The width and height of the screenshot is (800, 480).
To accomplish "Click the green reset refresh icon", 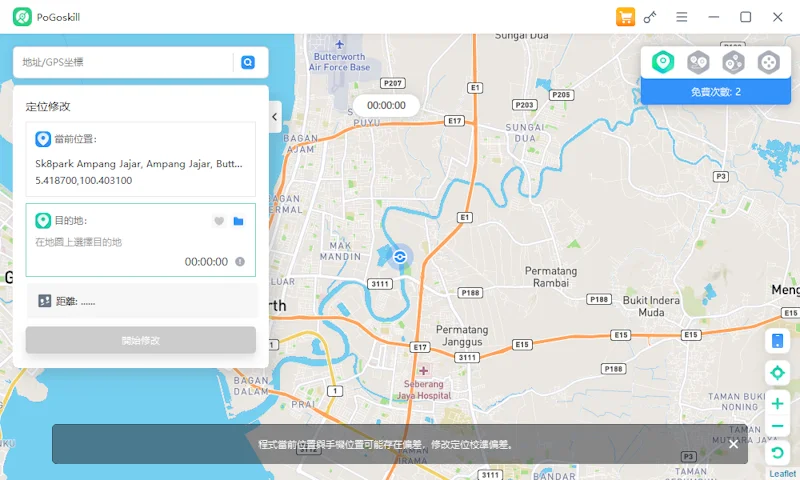I will (x=777, y=453).
